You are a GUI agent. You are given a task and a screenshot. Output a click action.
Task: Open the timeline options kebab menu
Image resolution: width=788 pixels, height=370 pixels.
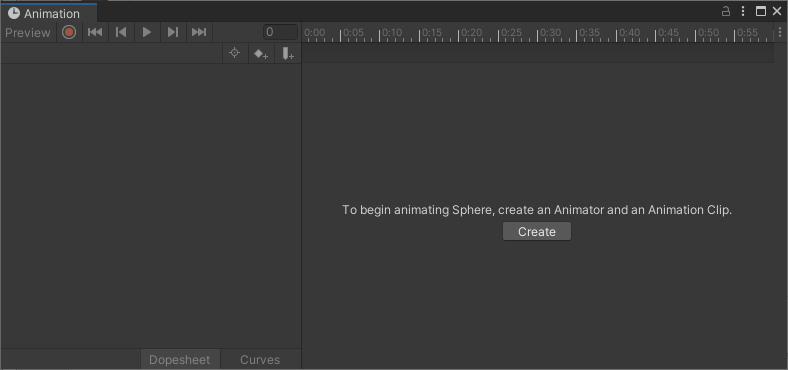click(780, 33)
